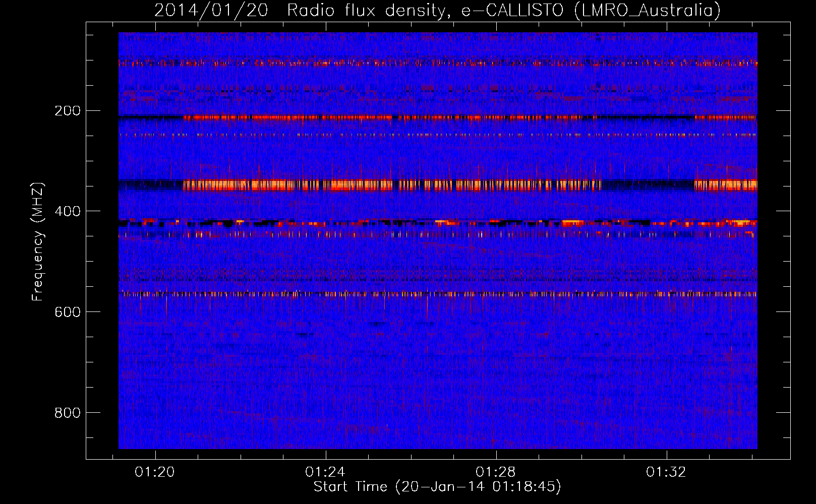Viewport: 816px width, 504px height.
Task: Click the 200 frequency tick label
Action: coord(68,110)
